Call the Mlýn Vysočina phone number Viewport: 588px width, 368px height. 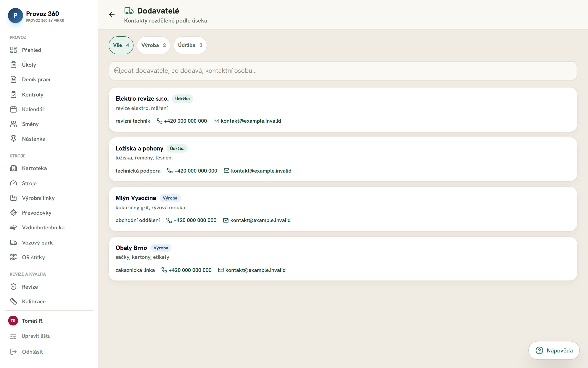point(191,220)
